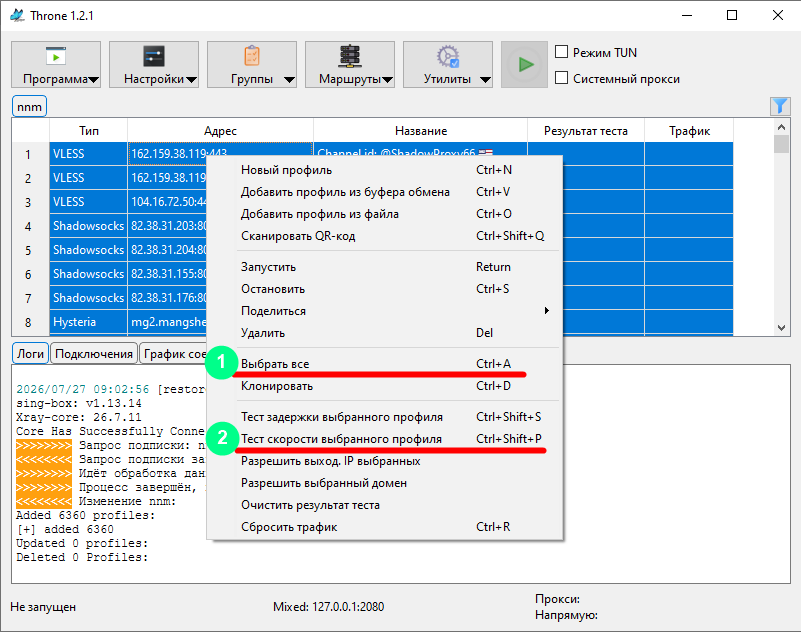Click the Throne app icon in title bar
801x632 pixels.
pyautogui.click(x=17, y=15)
